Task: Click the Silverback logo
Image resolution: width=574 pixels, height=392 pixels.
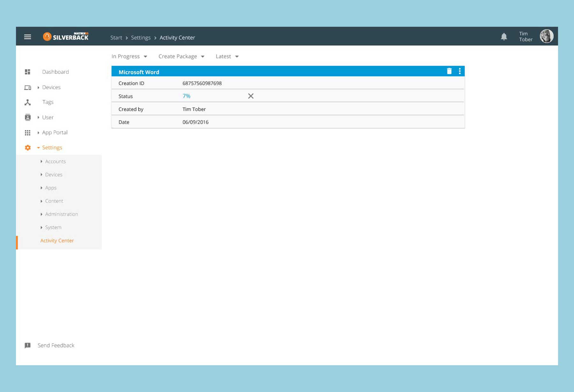Action: 66,36
